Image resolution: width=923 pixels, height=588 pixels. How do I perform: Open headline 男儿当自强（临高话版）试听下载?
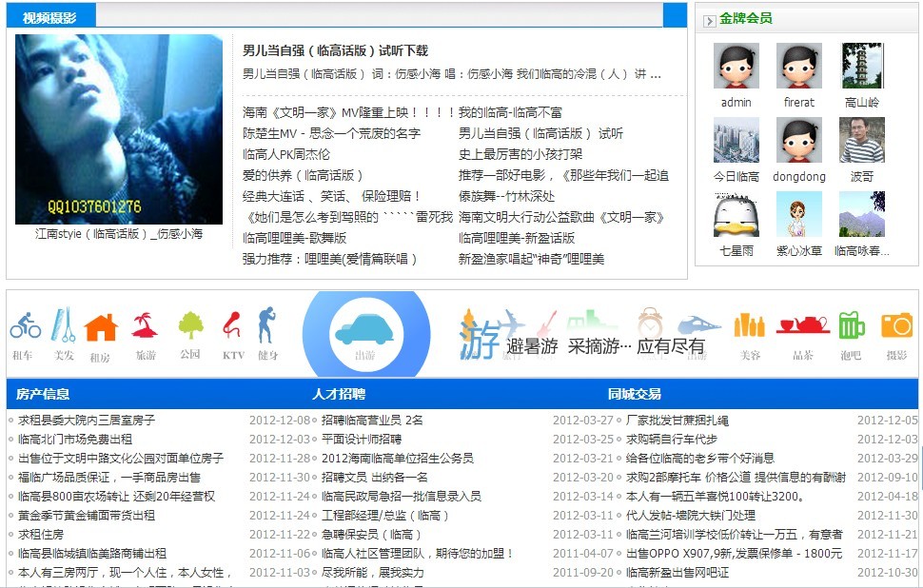335,50
